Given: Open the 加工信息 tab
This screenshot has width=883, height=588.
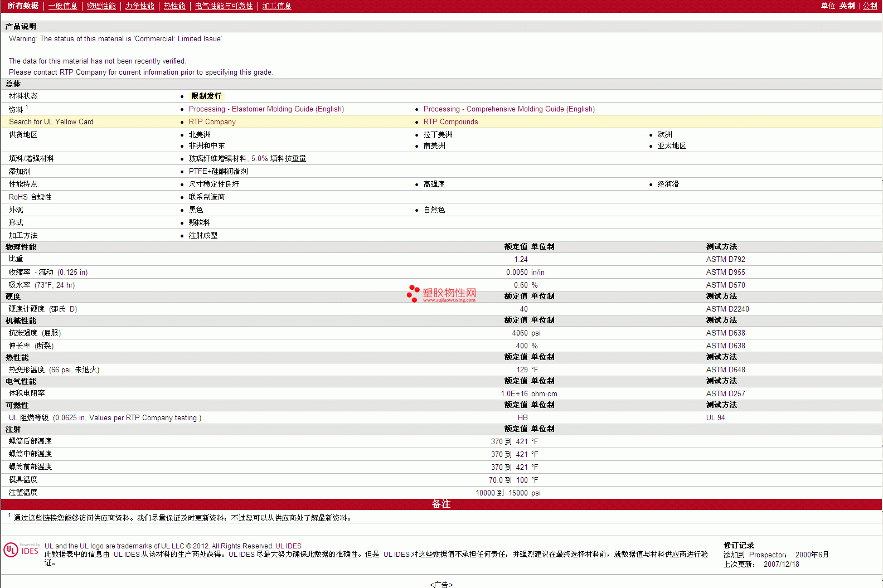Looking at the screenshot, I should point(276,6).
